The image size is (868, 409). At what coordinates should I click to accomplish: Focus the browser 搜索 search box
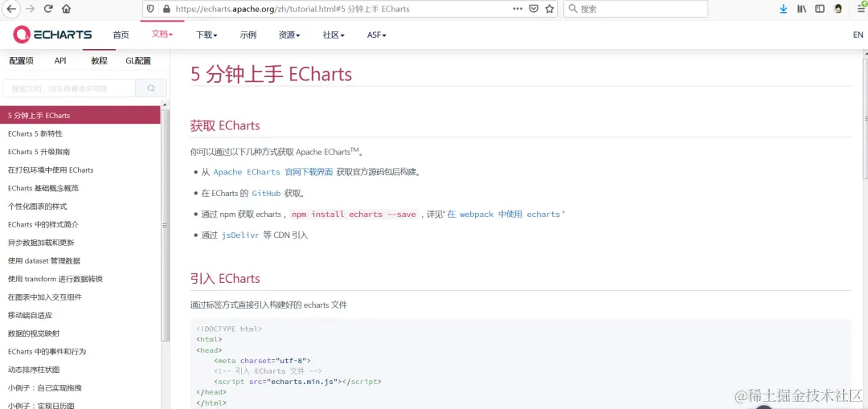click(x=636, y=9)
